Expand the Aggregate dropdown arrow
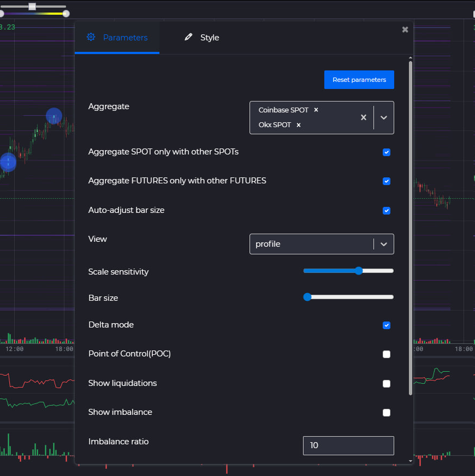The height and width of the screenshot is (476, 475). click(x=384, y=117)
